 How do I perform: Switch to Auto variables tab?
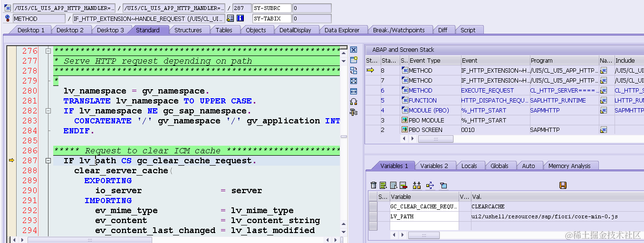529,166
